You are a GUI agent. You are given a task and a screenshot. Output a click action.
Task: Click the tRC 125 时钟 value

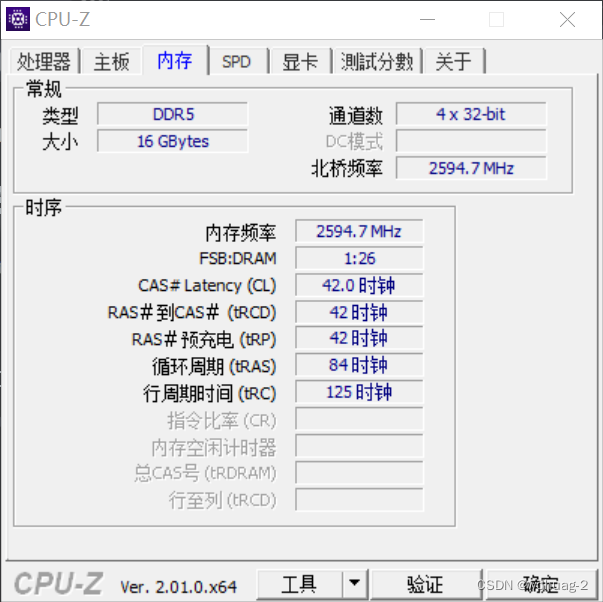click(359, 392)
